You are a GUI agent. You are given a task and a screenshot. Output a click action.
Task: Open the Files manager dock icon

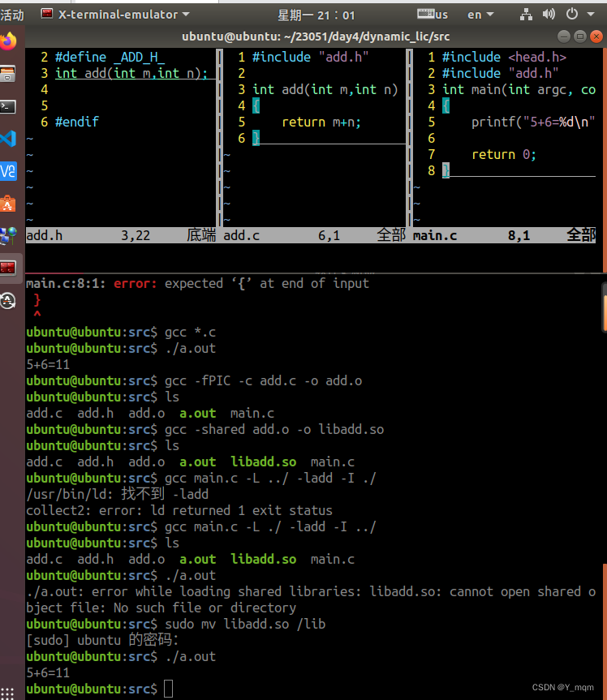8,74
